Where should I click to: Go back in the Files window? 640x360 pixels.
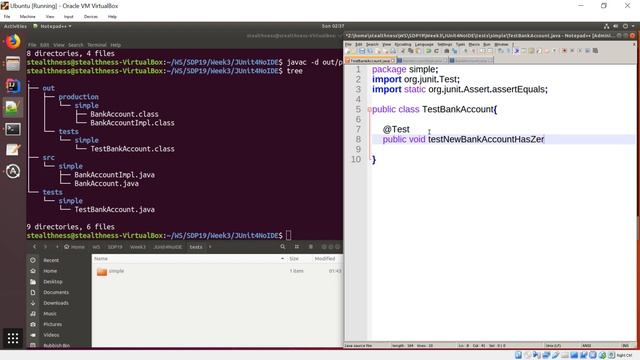[34, 247]
